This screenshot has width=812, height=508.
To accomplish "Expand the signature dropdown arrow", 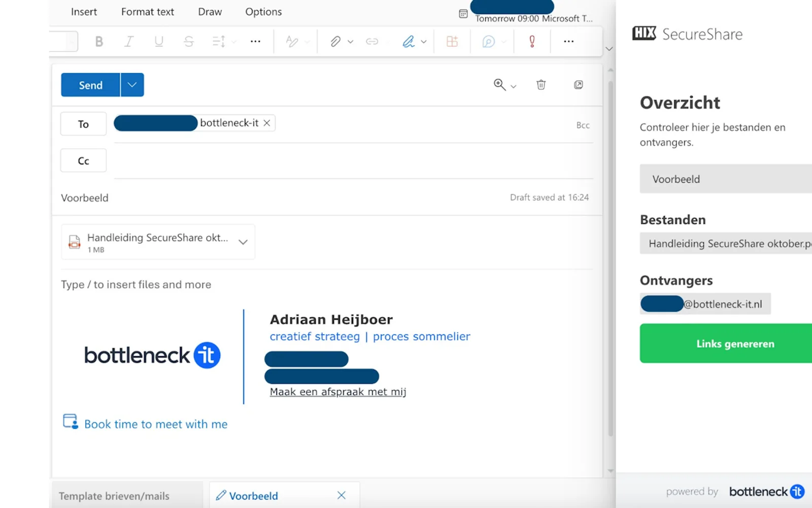I will click(424, 42).
